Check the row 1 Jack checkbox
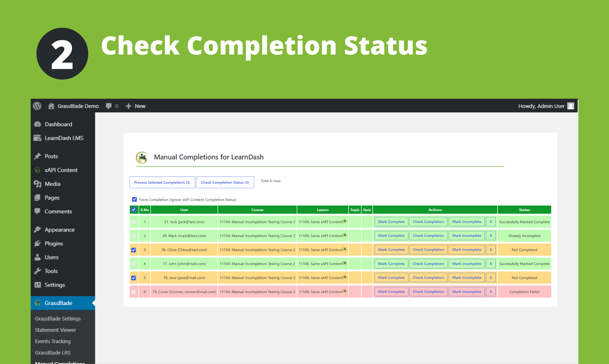This screenshot has width=609, height=364. click(x=134, y=222)
